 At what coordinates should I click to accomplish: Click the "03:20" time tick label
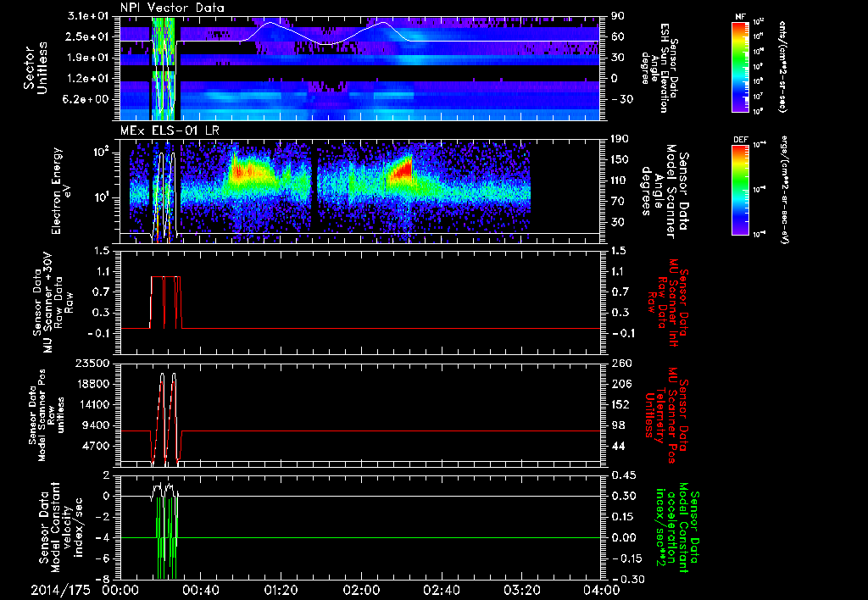tap(521, 590)
